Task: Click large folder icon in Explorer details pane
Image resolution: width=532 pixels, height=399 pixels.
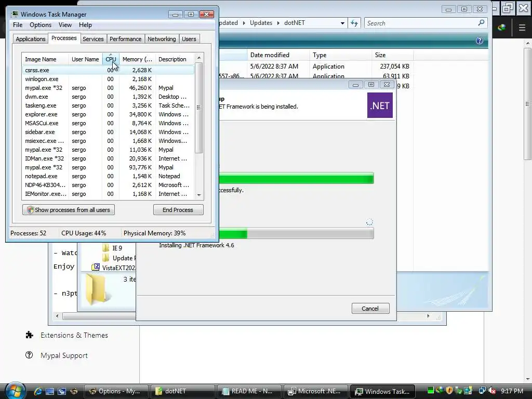Action: coord(98,288)
